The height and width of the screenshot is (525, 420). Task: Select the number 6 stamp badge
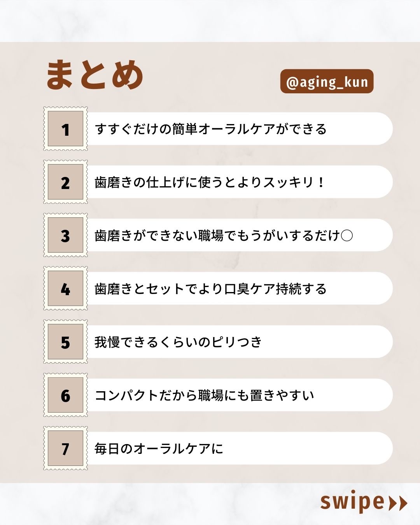tap(65, 395)
